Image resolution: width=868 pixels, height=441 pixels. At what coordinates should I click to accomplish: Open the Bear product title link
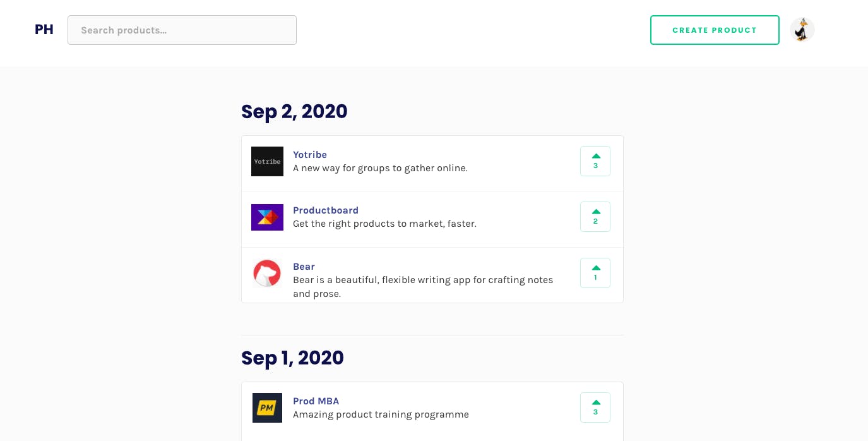point(304,267)
